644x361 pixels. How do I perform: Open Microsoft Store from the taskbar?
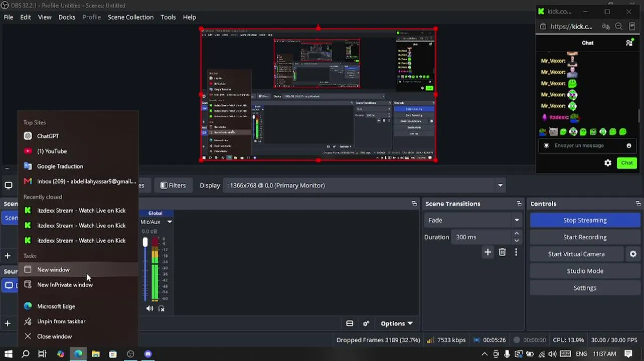point(113,354)
